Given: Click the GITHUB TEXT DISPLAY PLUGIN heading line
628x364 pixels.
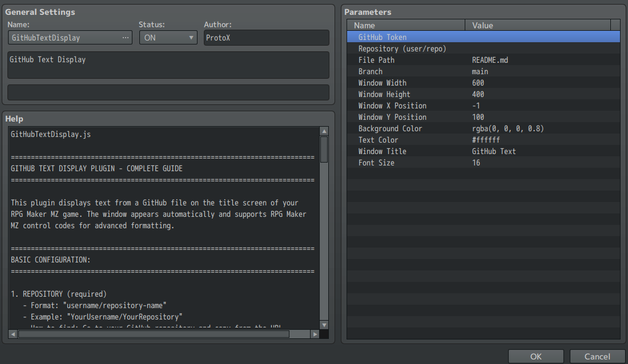Looking at the screenshot, I should [x=96, y=168].
